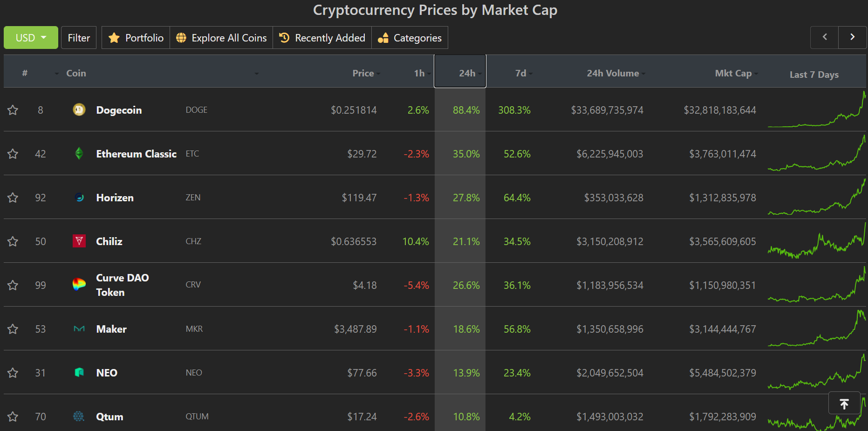
Task: Open the Maker coin page
Action: tap(111, 329)
